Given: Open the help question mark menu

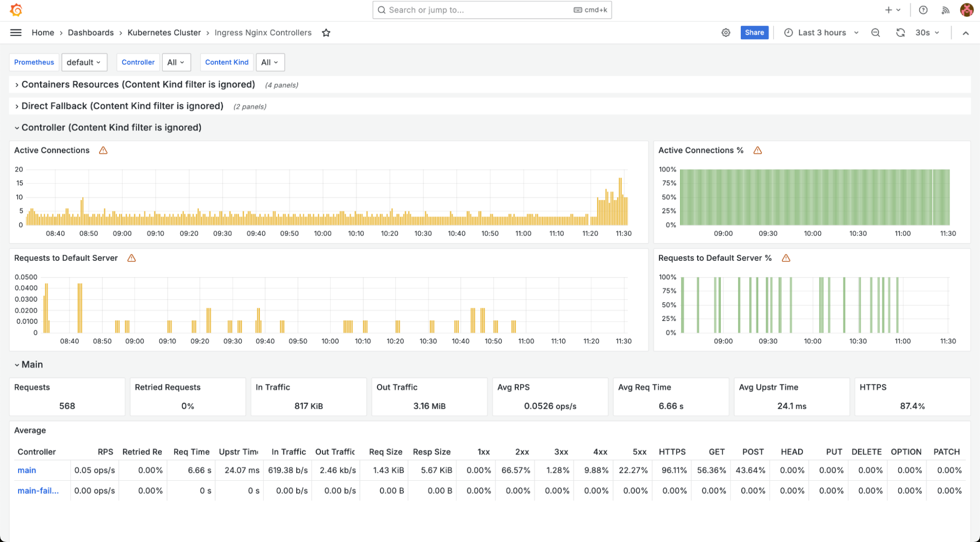Looking at the screenshot, I should tap(923, 10).
